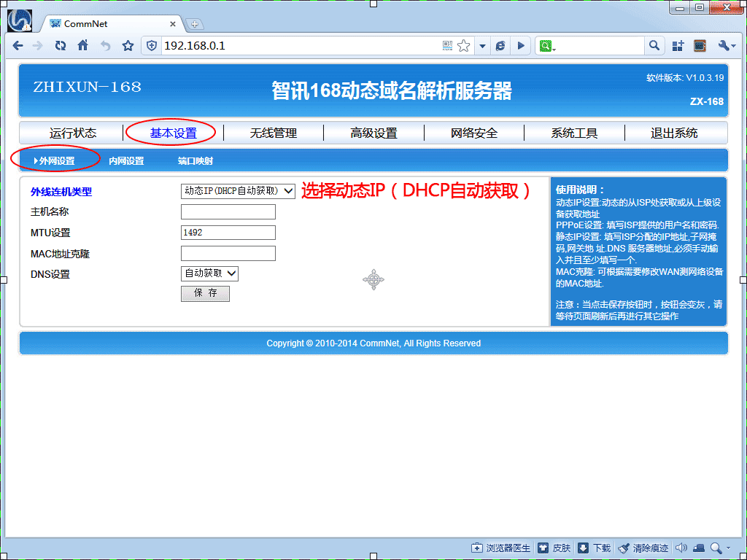The image size is (747, 560).
Task: Open the favorites star icon in toolbar
Action: [128, 46]
